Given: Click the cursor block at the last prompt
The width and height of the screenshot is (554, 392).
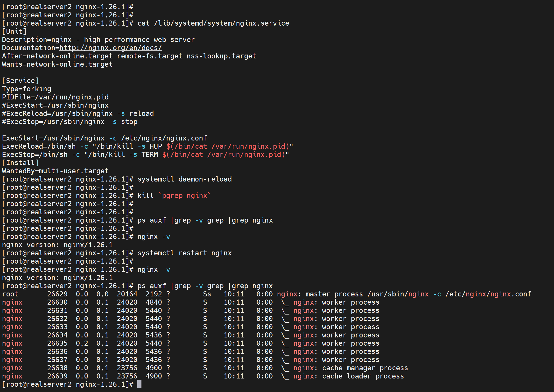Looking at the screenshot, I should pyautogui.click(x=139, y=384).
